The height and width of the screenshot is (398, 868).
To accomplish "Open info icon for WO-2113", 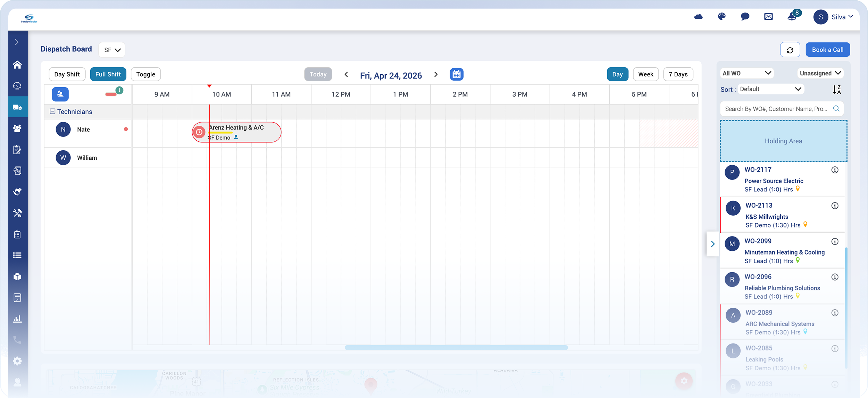I will point(835,206).
